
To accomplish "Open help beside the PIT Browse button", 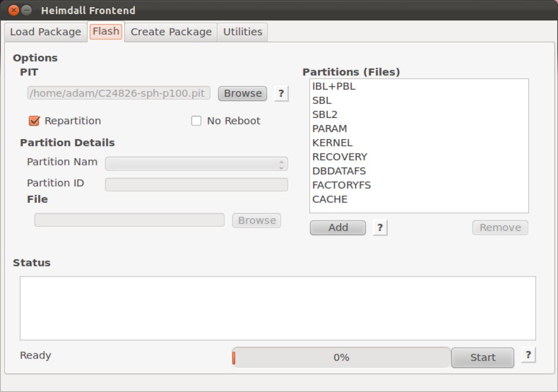I will 280,93.
